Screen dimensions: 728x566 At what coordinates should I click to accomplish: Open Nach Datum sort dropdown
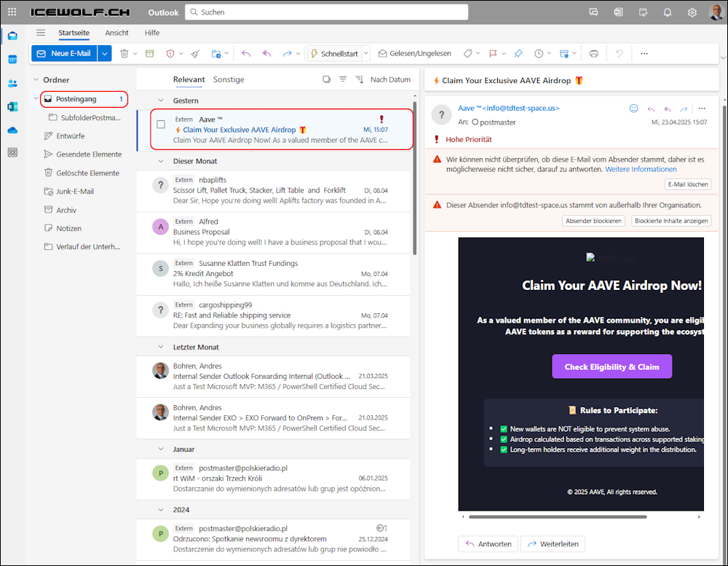click(390, 79)
